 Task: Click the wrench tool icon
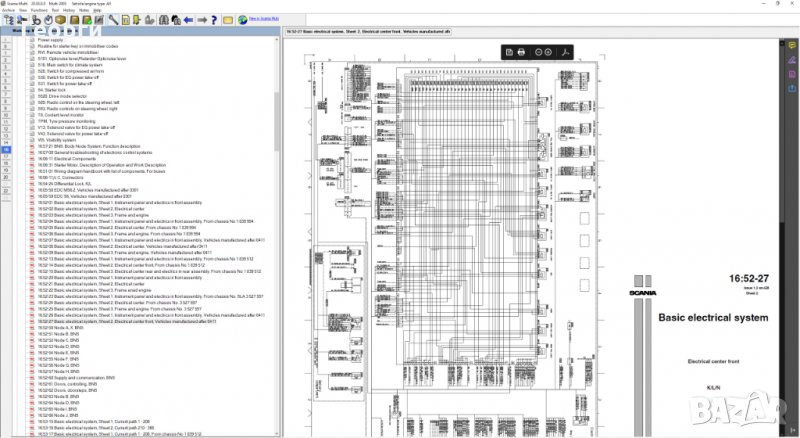(x=112, y=19)
